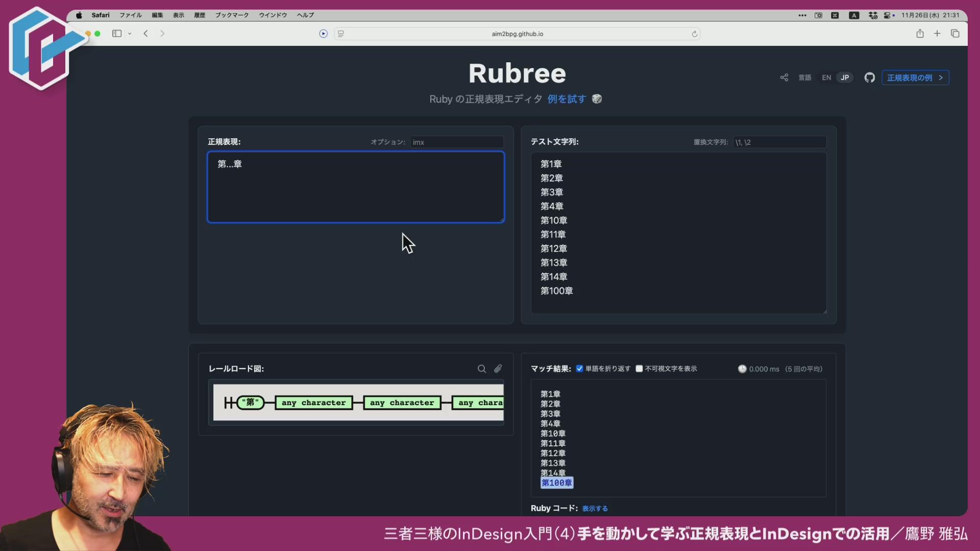
Task: Select JP language option
Action: point(845,78)
